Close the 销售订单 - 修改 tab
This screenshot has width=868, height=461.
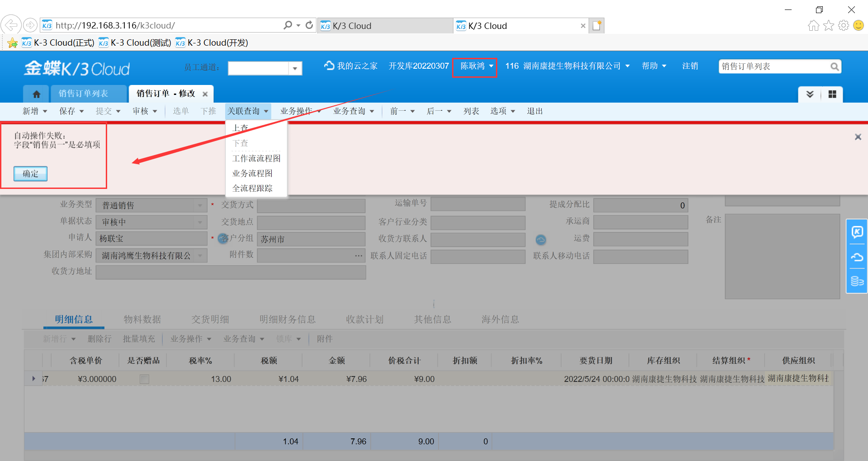coord(205,94)
